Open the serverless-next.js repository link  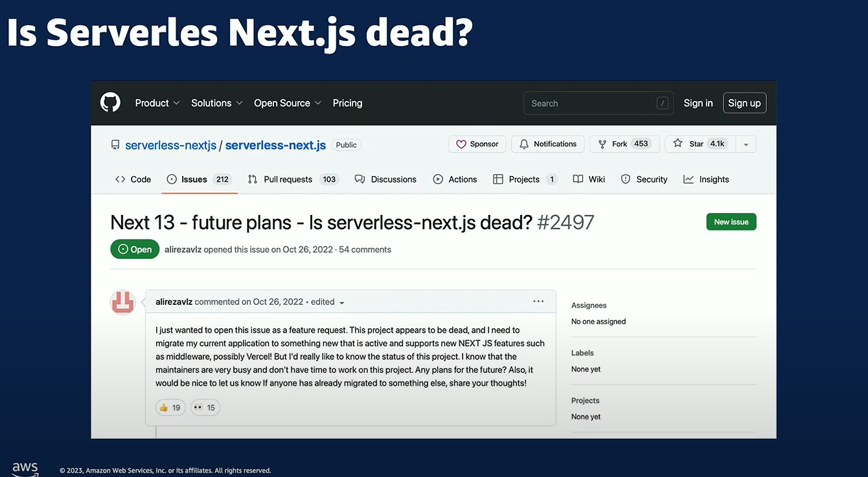click(275, 145)
